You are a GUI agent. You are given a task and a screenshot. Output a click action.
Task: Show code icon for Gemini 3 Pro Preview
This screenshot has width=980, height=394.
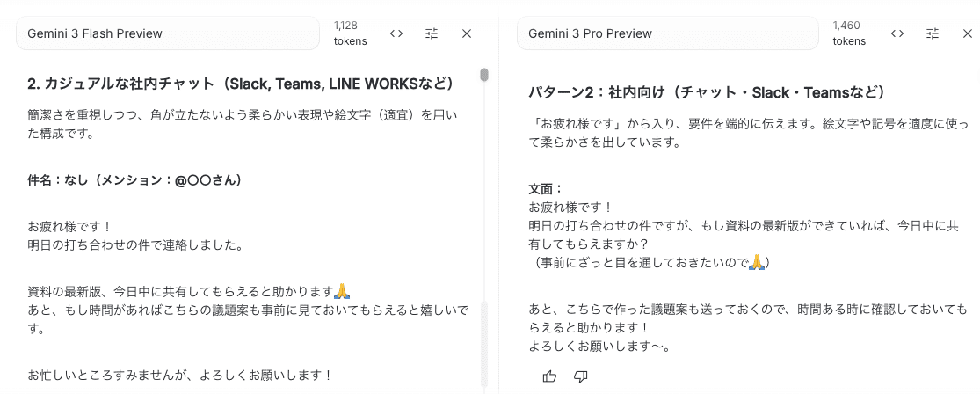pyautogui.click(x=897, y=33)
